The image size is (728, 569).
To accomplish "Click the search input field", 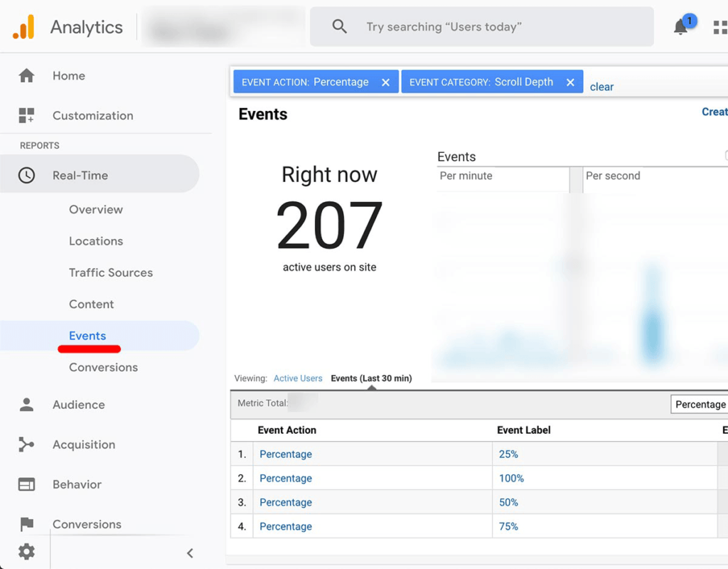I will 462,26.
